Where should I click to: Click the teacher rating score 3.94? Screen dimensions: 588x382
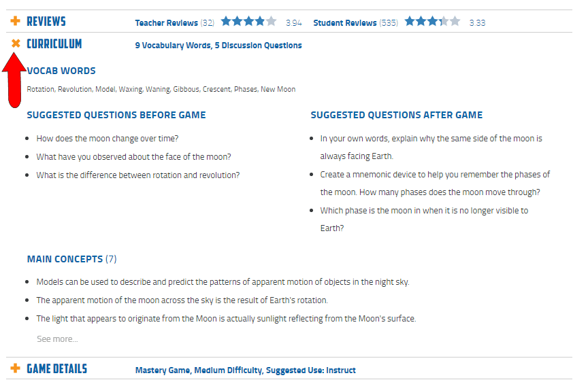click(x=294, y=23)
